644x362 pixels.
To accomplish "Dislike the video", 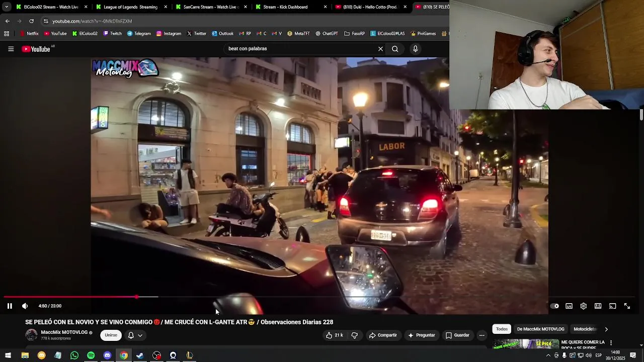I will coord(355,335).
